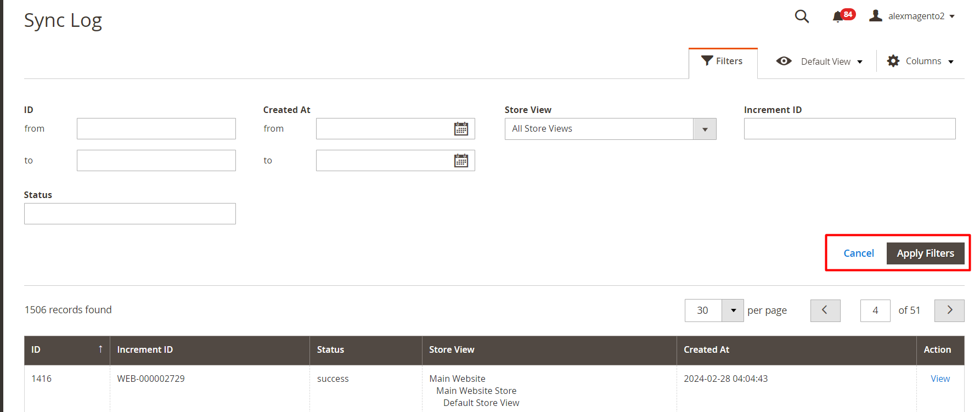The width and height of the screenshot is (980, 412).
Task: Open calendar for Created At from date
Action: tap(461, 129)
